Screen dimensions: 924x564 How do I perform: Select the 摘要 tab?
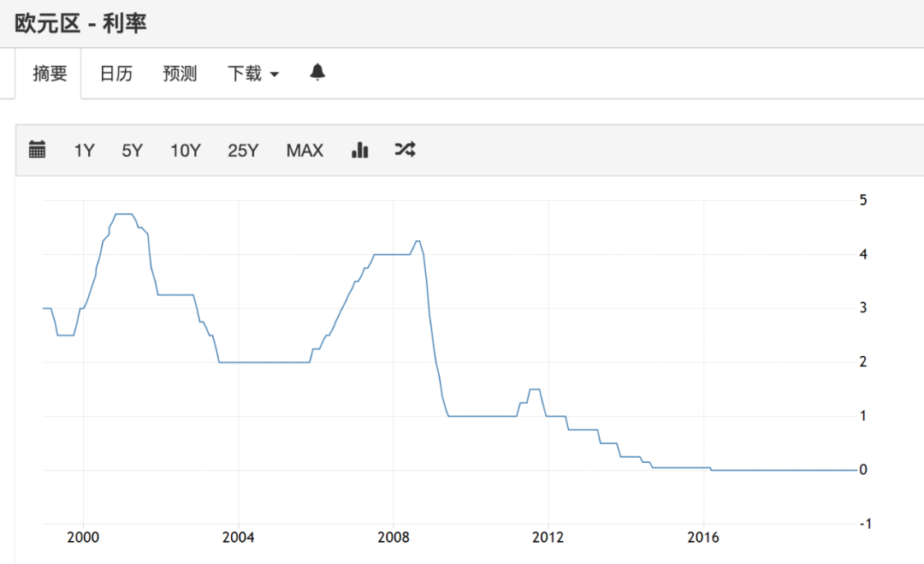(x=50, y=74)
